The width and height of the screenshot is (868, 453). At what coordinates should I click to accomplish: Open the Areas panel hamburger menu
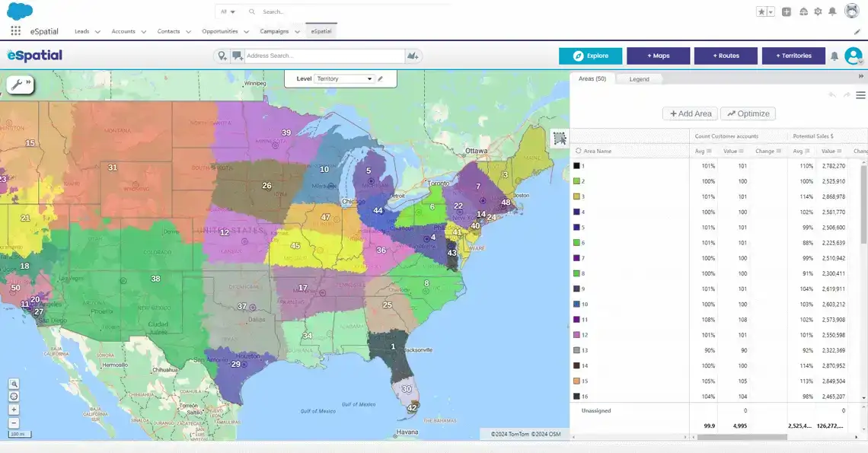[x=861, y=95]
